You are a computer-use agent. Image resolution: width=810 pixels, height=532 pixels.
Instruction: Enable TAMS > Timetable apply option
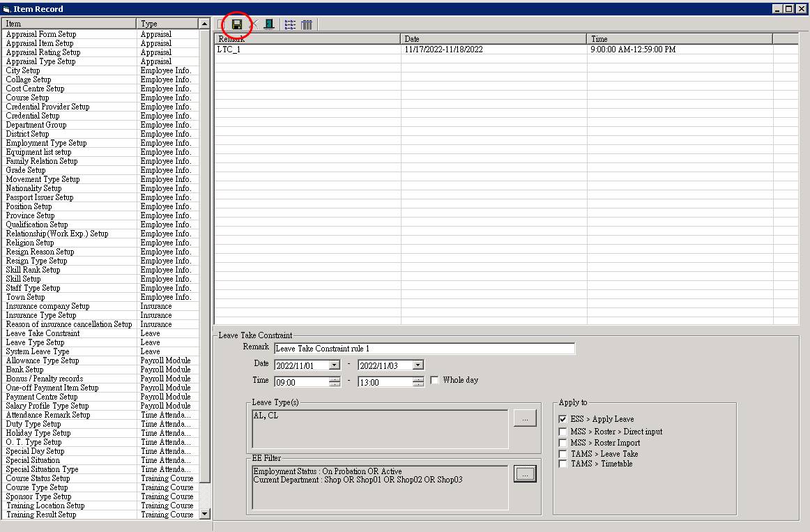point(563,464)
